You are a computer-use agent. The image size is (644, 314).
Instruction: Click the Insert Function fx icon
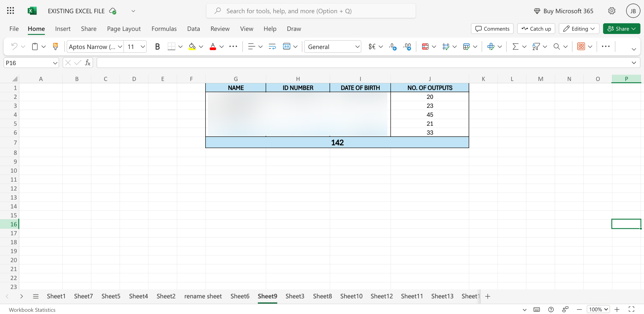tap(88, 63)
